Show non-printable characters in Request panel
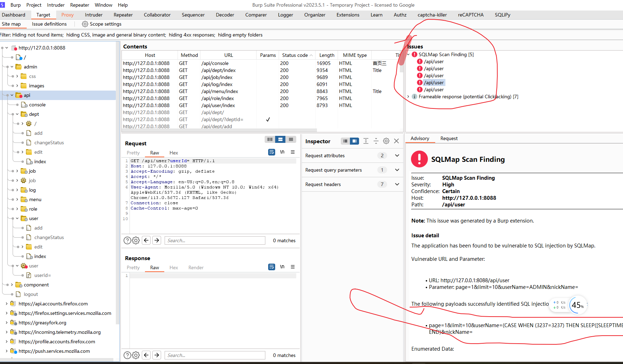The width and height of the screenshot is (623, 364). click(282, 152)
